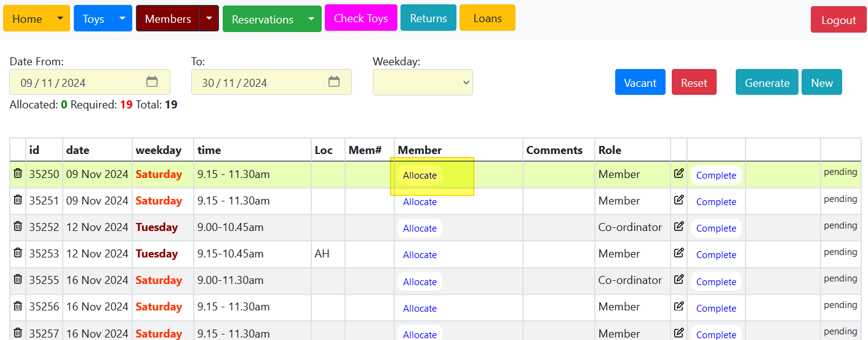This screenshot has height=340, width=868.
Task: Remove row 35255 with trash icon
Action: point(18,280)
